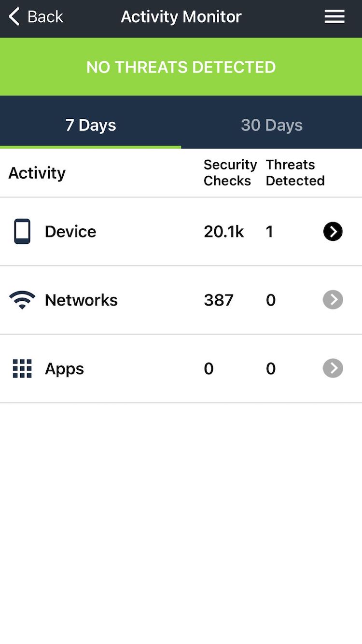The image size is (362, 644).
Task: Expand Apps details arrow
Action: point(333,368)
